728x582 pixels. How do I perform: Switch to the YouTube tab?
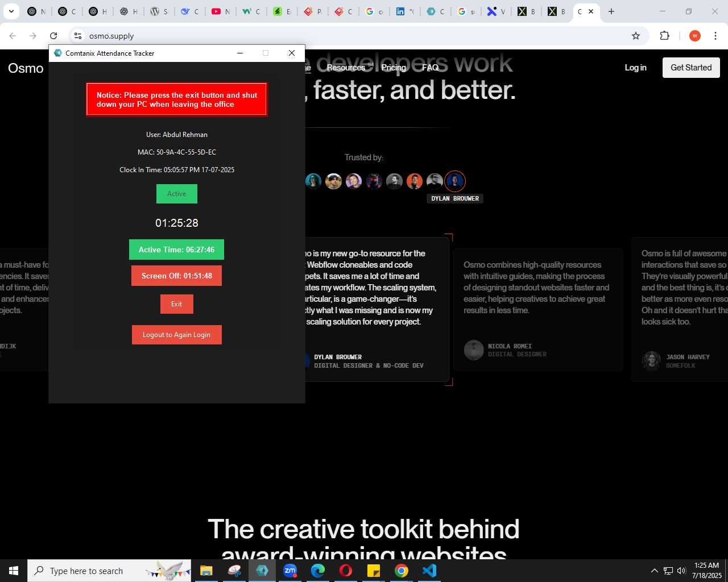pos(221,11)
